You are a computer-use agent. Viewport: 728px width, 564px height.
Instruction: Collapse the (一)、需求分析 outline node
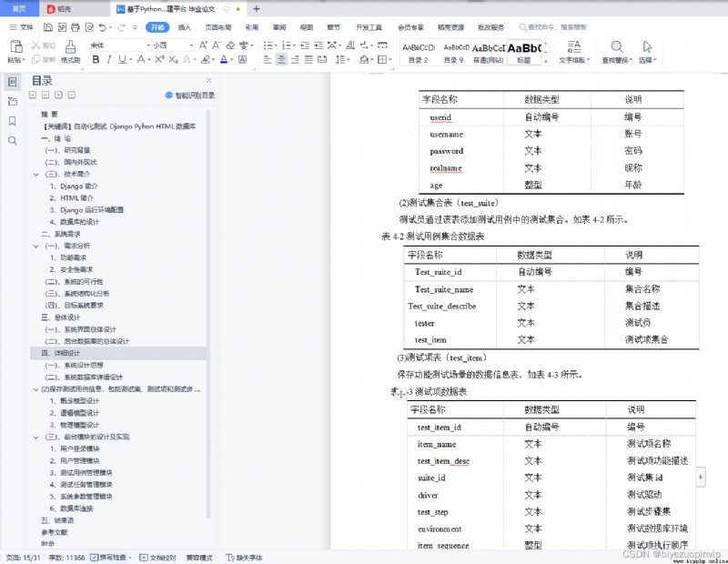(x=35, y=246)
